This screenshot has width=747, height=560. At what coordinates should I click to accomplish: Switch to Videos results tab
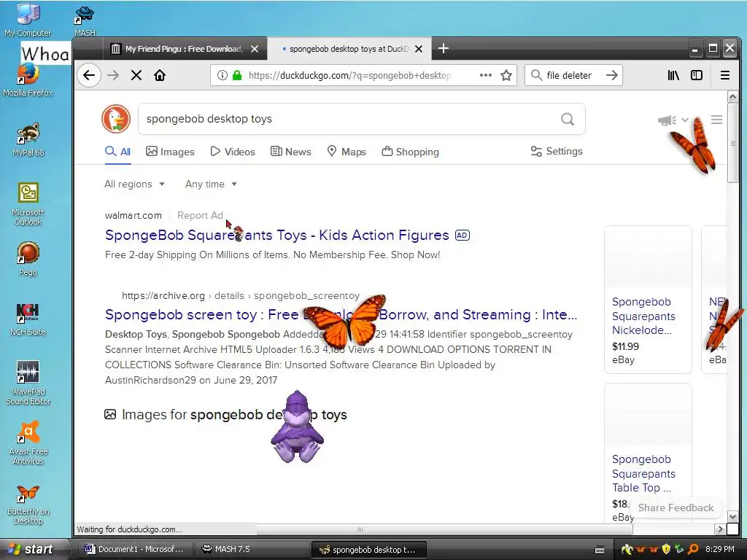pyautogui.click(x=233, y=152)
